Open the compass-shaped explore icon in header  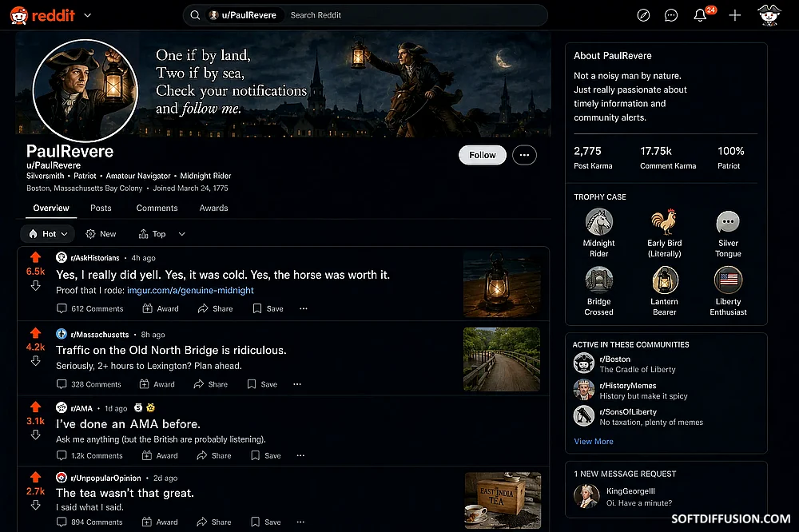coord(643,15)
